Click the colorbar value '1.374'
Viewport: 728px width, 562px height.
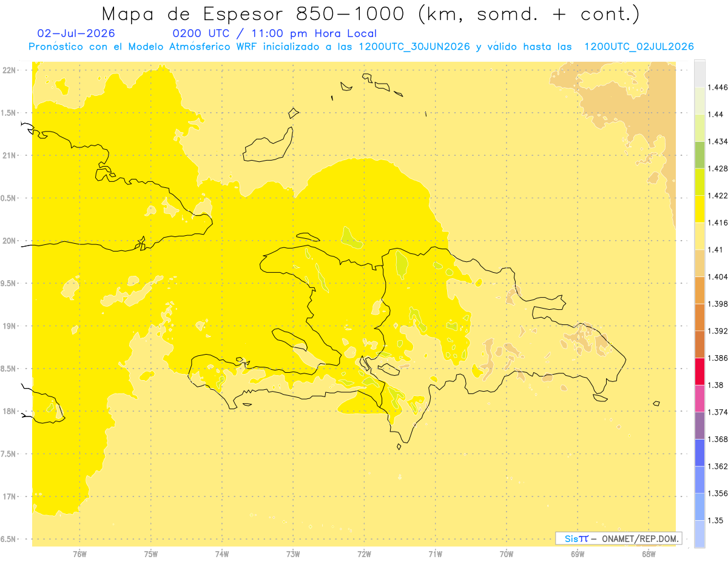click(x=718, y=412)
